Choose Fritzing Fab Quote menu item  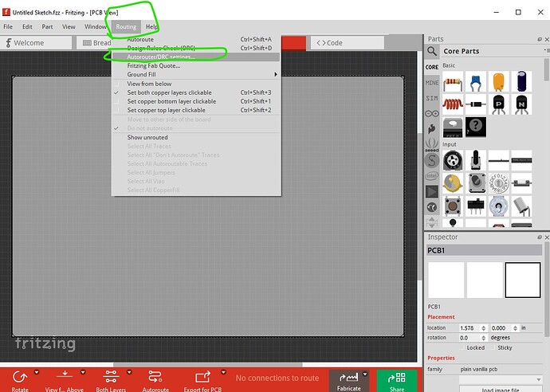pyautogui.click(x=196, y=65)
